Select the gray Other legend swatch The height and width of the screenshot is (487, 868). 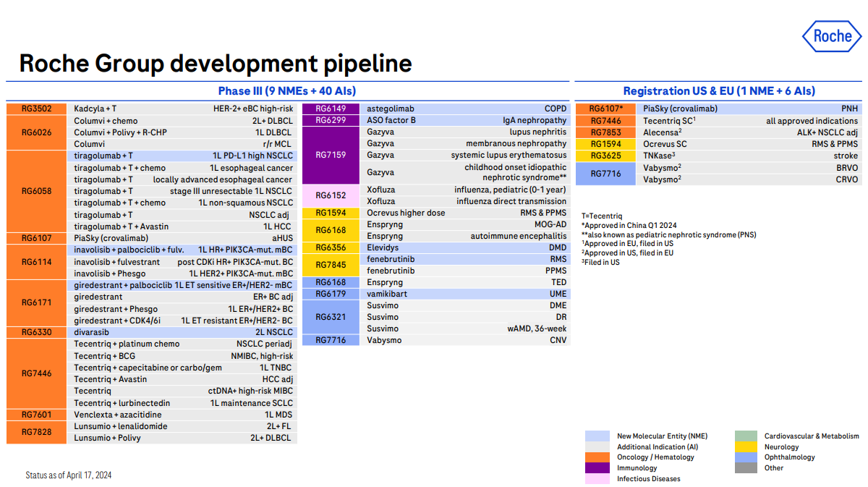tap(746, 468)
